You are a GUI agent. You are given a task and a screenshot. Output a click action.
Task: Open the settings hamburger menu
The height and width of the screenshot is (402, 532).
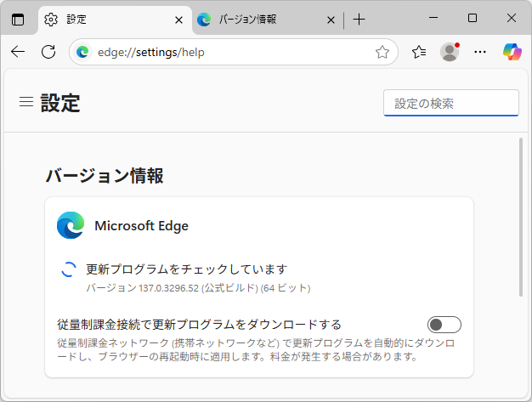[x=26, y=101]
